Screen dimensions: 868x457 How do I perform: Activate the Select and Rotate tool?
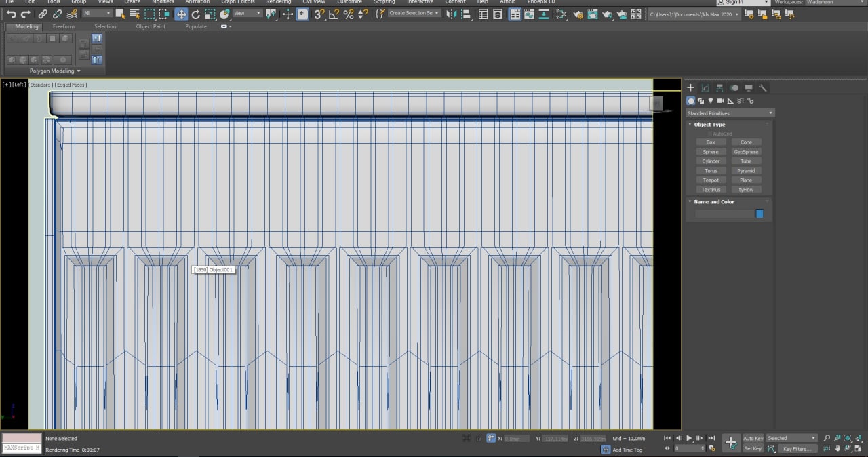(x=195, y=14)
